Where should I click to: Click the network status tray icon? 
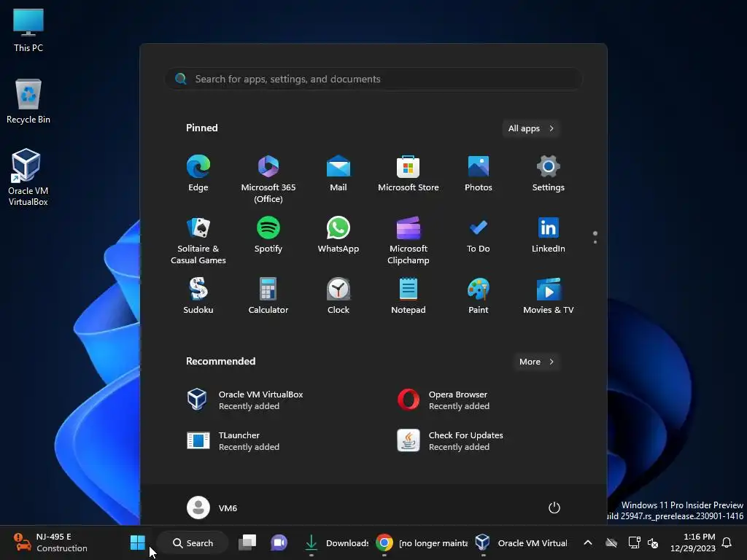tap(634, 542)
